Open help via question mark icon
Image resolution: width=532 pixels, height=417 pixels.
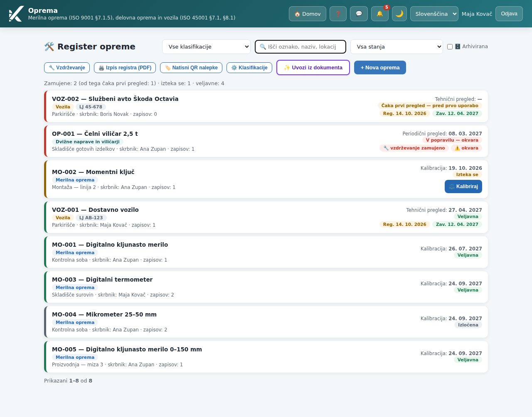click(x=338, y=14)
